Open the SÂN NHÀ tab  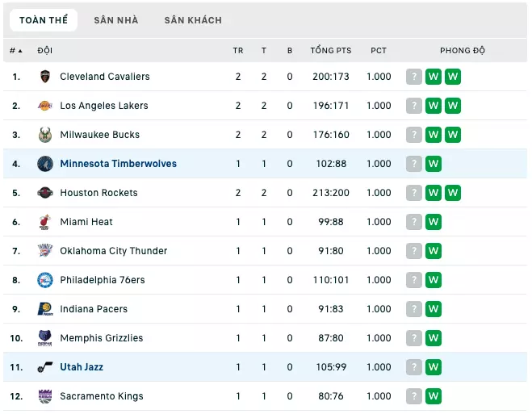point(116,20)
